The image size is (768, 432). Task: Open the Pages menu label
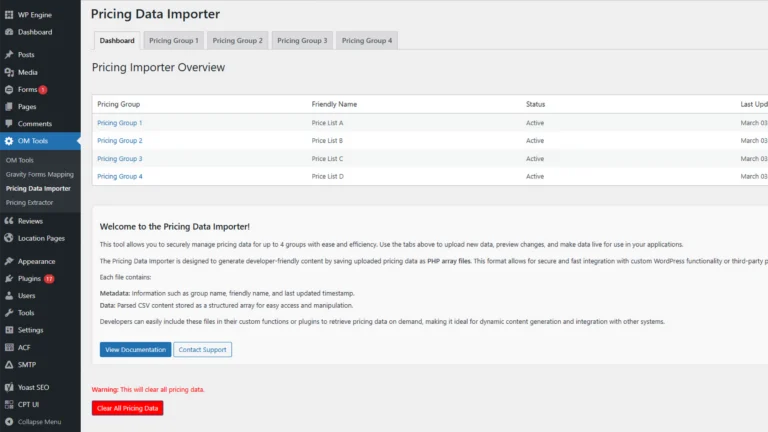pyautogui.click(x=27, y=106)
